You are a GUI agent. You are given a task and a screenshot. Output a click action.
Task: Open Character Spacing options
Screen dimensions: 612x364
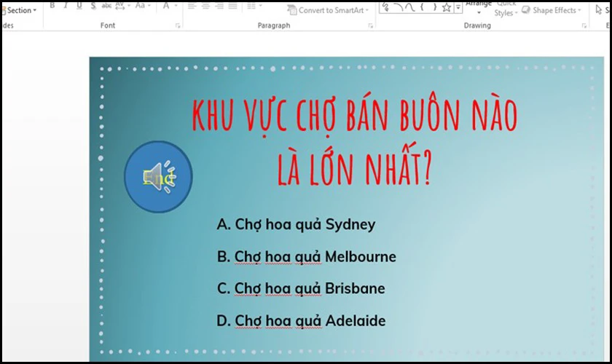pos(122,6)
